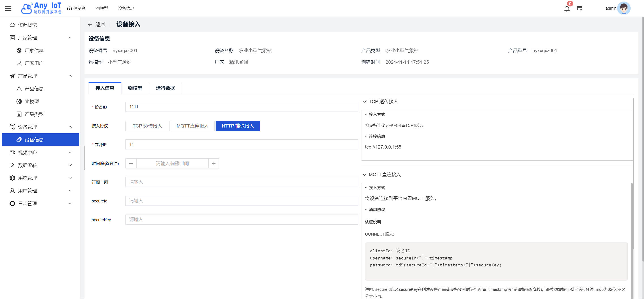Switch to the 物模型 tab
This screenshot has width=644, height=302.
tap(135, 88)
